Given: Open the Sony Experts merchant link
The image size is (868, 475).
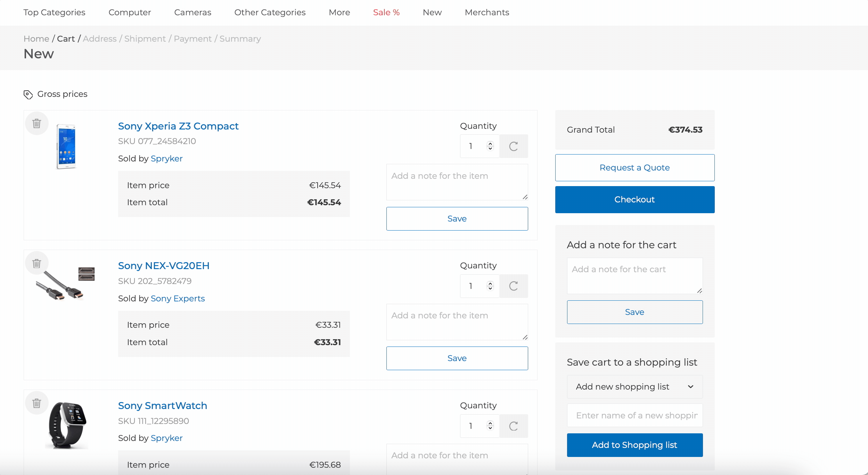Looking at the screenshot, I should (178, 299).
